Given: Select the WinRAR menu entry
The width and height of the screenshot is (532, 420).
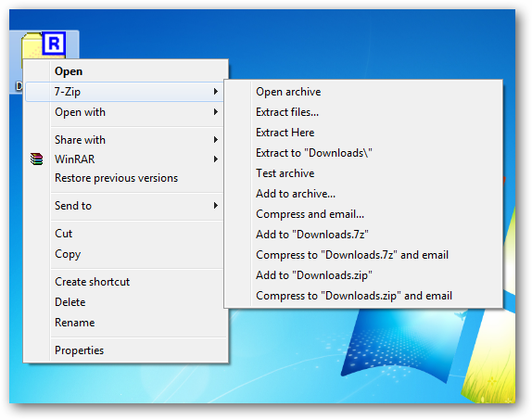Looking at the screenshot, I should point(125,159).
